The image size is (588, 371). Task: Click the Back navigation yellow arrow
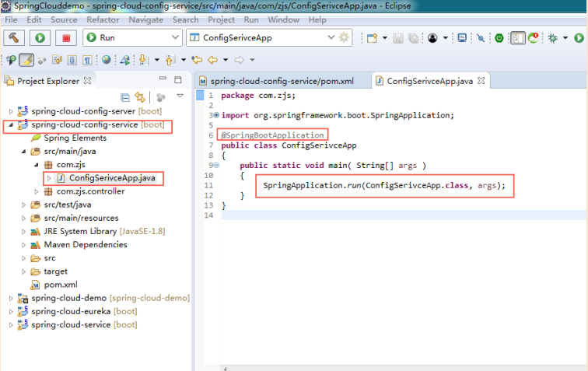point(212,60)
